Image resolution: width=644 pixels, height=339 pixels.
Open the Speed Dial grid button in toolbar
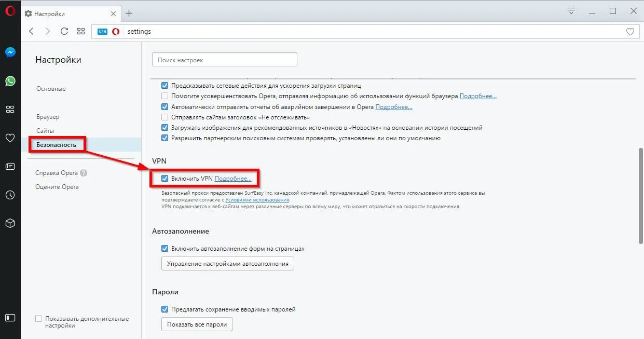81,31
